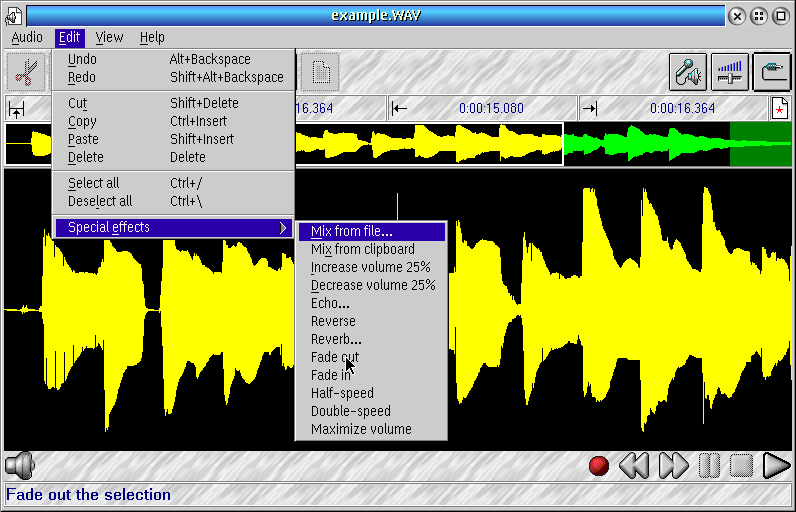Open the Audio menu
The image size is (796, 512).
(x=27, y=38)
